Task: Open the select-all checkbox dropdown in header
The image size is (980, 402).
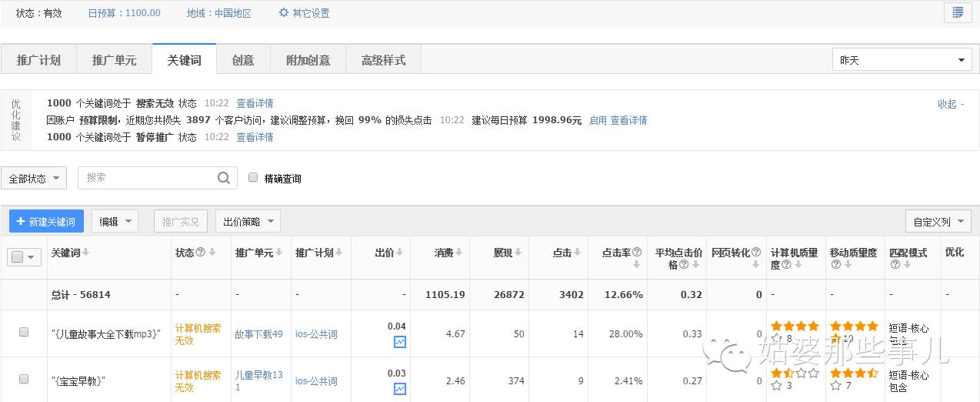Action: 24,257
